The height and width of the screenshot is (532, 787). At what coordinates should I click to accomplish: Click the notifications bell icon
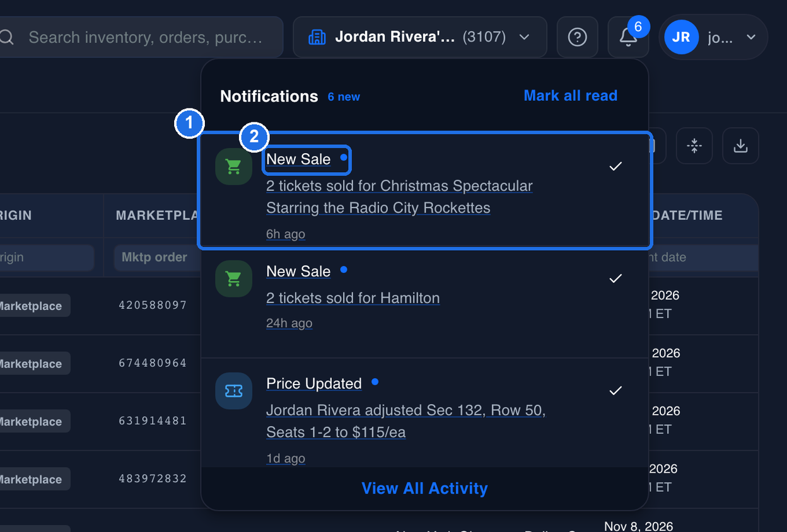[628, 37]
